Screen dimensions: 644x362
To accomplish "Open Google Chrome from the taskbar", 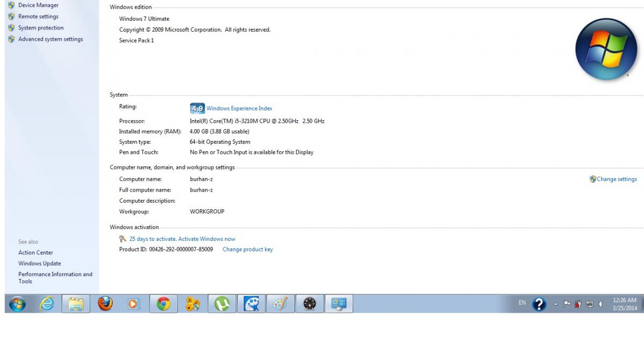I will click(163, 304).
